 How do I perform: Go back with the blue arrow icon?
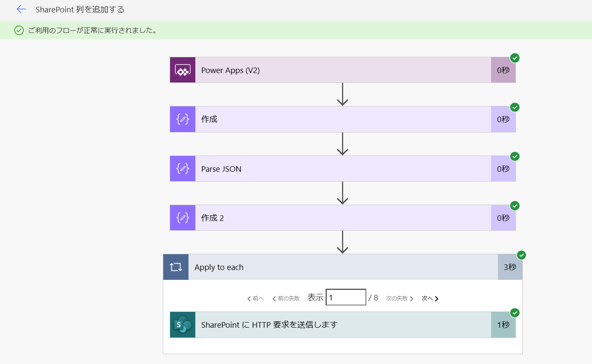21,9
